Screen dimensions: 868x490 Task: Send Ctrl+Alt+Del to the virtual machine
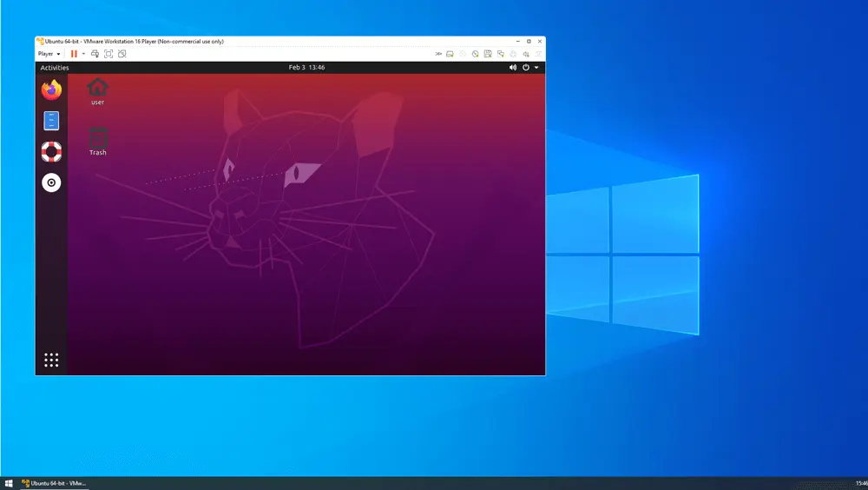[x=95, y=54]
